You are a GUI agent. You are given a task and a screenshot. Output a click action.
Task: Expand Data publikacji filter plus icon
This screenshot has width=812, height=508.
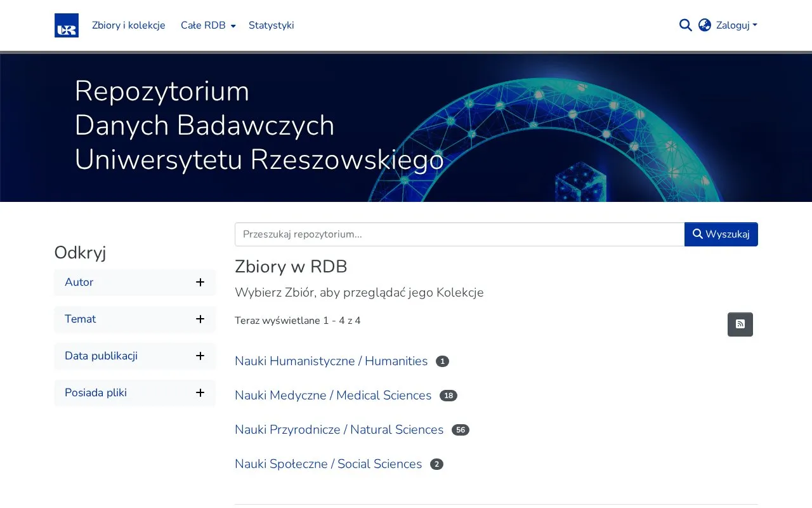(x=200, y=356)
